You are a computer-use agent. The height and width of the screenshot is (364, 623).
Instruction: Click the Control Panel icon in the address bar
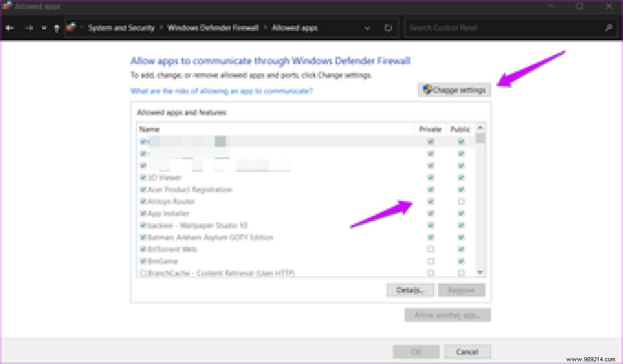pyautogui.click(x=70, y=27)
